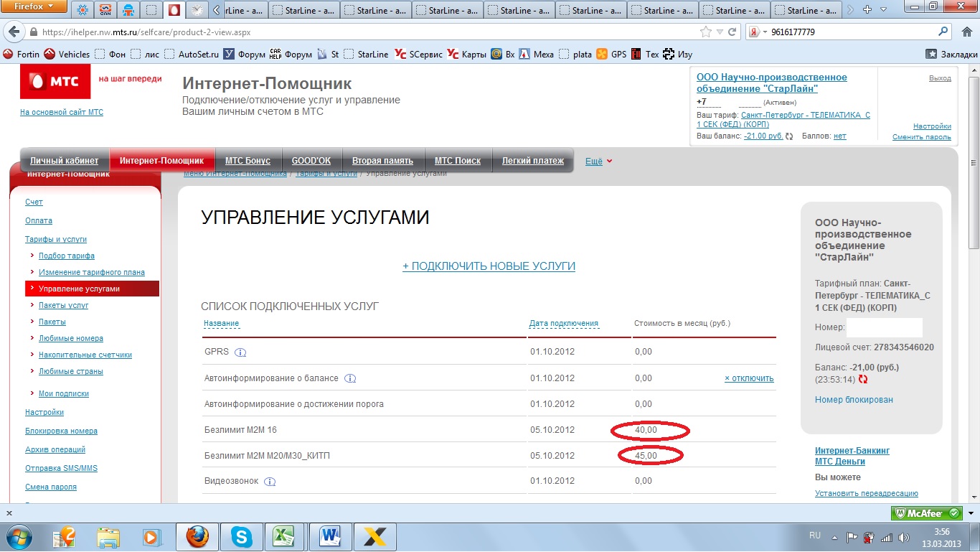Open search engine selector in search box
The height and width of the screenshot is (552, 980).
pos(758,32)
